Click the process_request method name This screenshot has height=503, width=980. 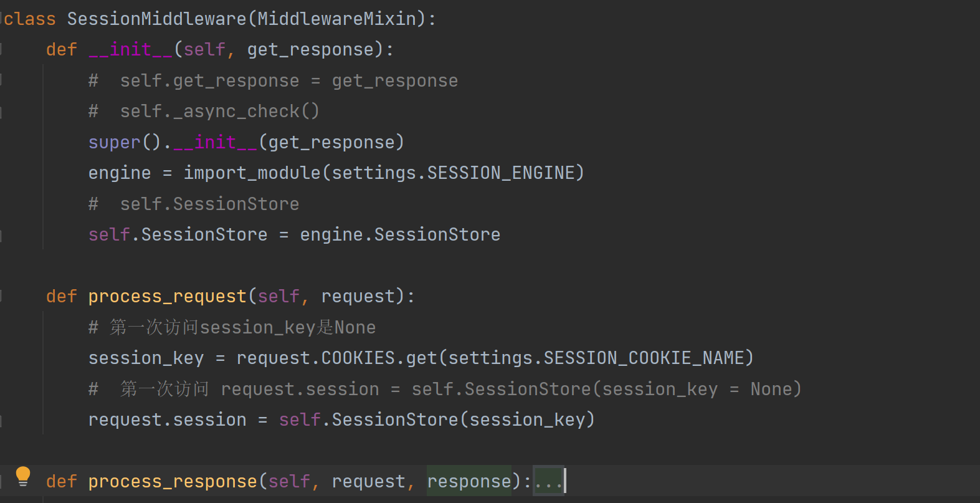pyautogui.click(x=167, y=296)
